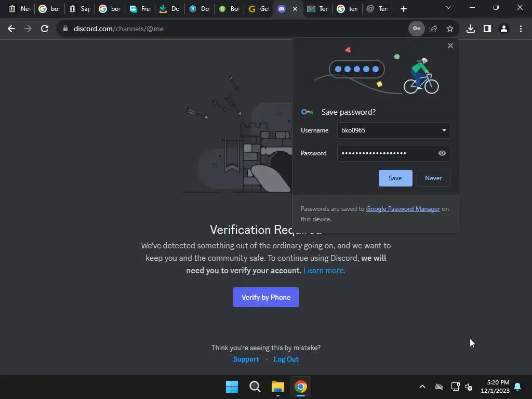Click the Log Out link
532x399 pixels.
click(286, 360)
